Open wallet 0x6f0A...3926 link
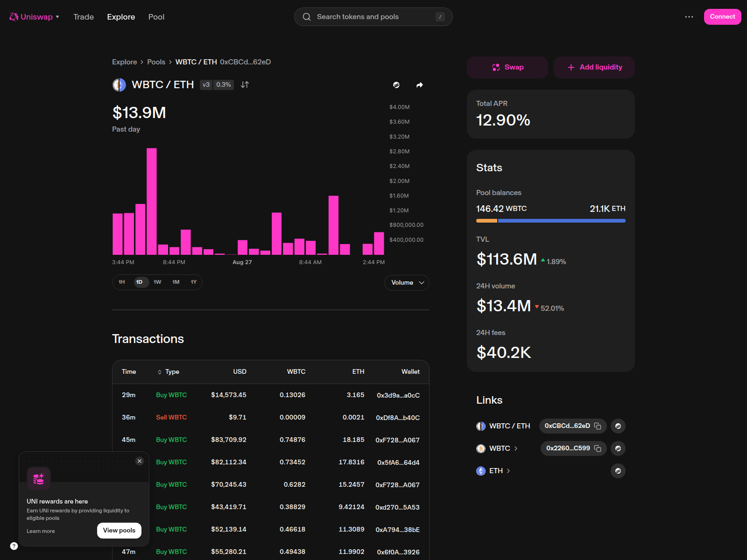The width and height of the screenshot is (747, 560). 398,552
